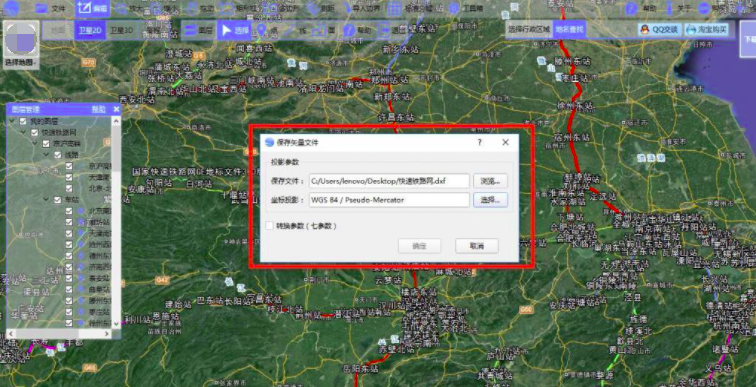Switch to the 地图 map view tab
The height and width of the screenshot is (387, 756).
pyautogui.click(x=58, y=30)
